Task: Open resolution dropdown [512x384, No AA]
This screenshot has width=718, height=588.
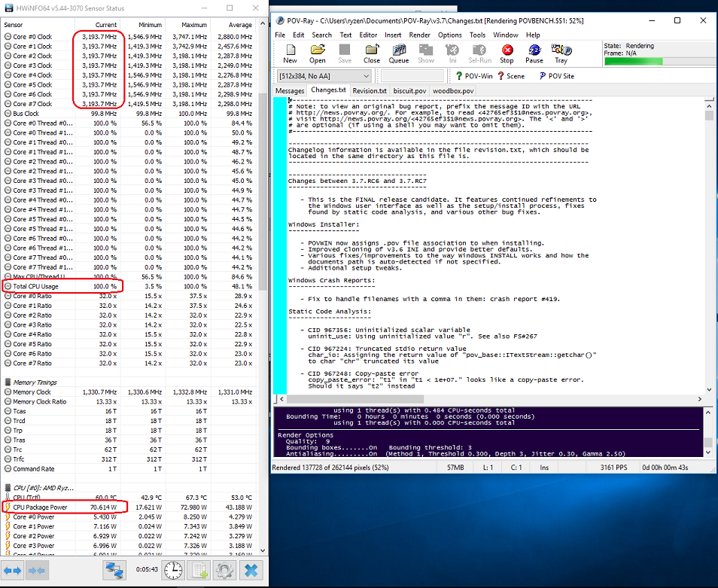Action: coord(324,76)
